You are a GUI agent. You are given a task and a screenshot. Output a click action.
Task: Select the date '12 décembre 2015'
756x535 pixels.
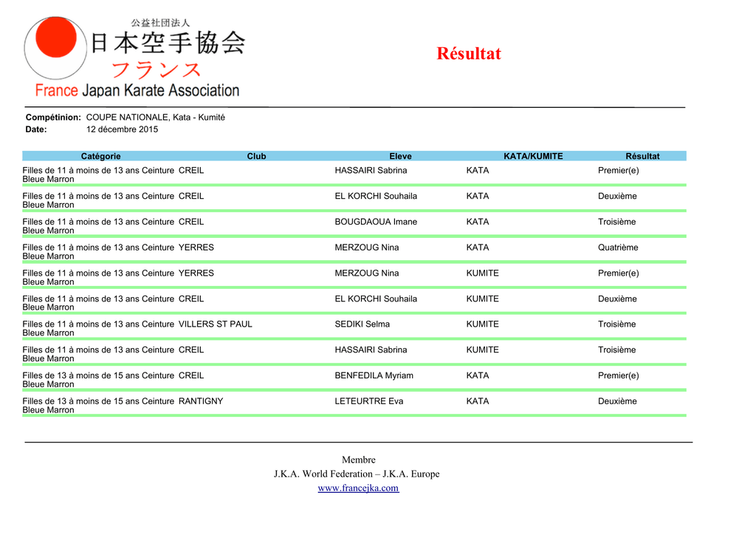click(x=122, y=129)
